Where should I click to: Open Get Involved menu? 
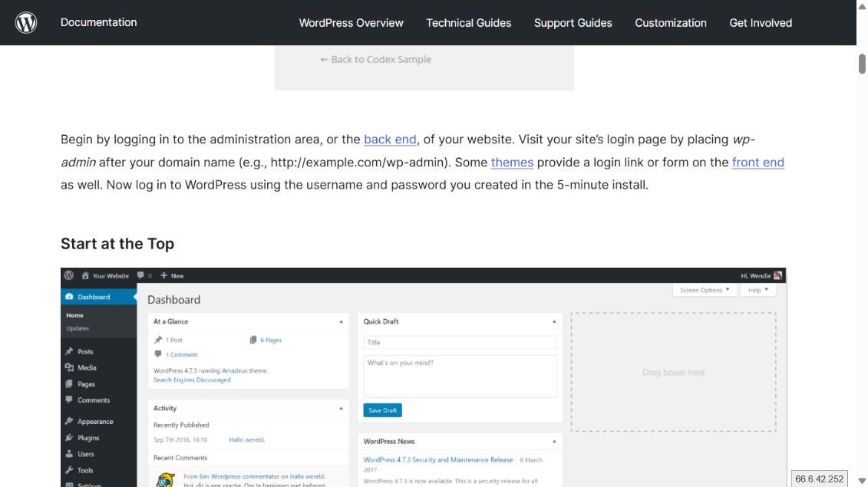coord(760,23)
